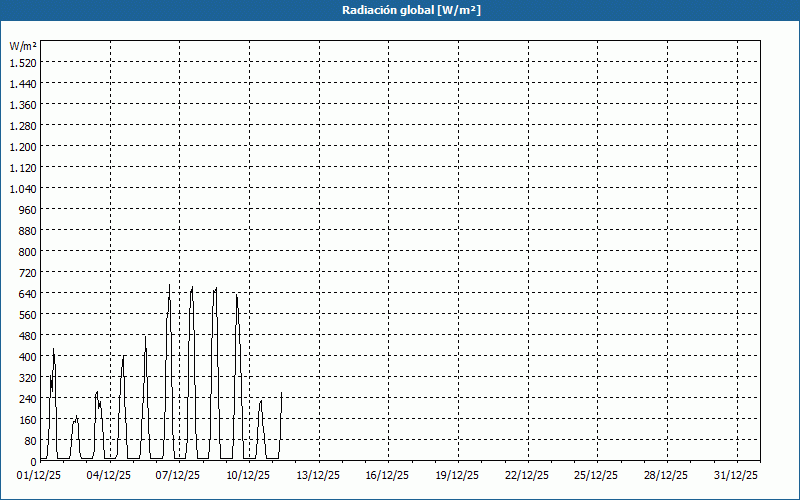Click the W/m² unit label on axis

(x=23, y=46)
